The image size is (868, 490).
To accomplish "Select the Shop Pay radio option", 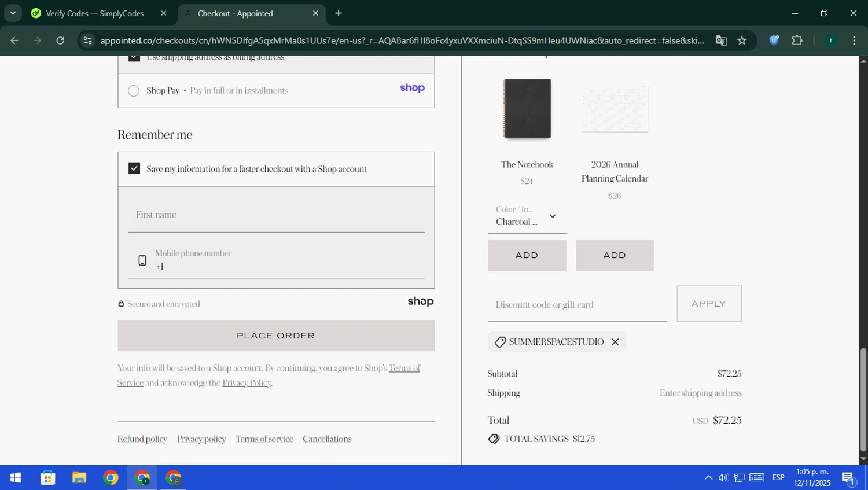I will (x=134, y=91).
